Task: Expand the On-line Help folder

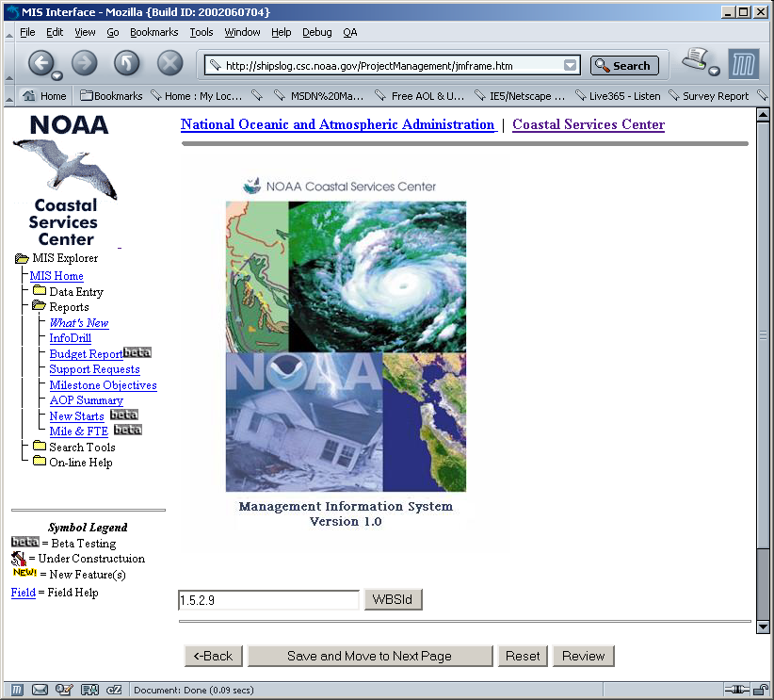Action: coord(40,461)
